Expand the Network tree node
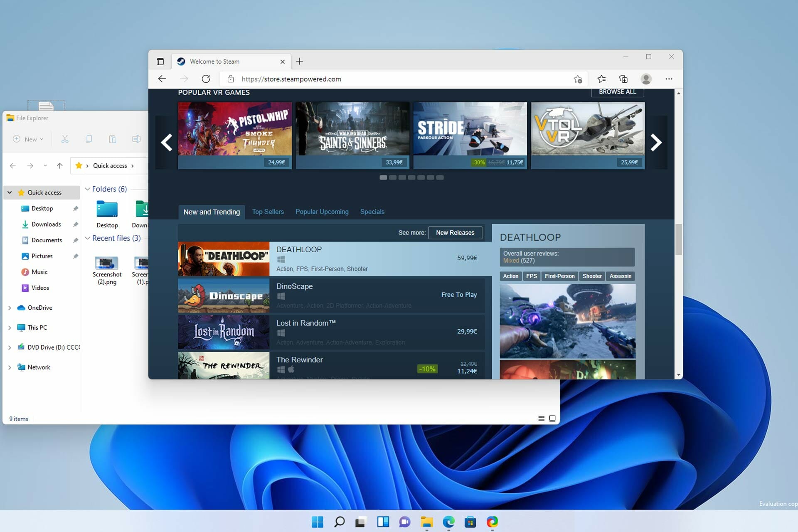Viewport: 798px width, 532px height. 10,368
